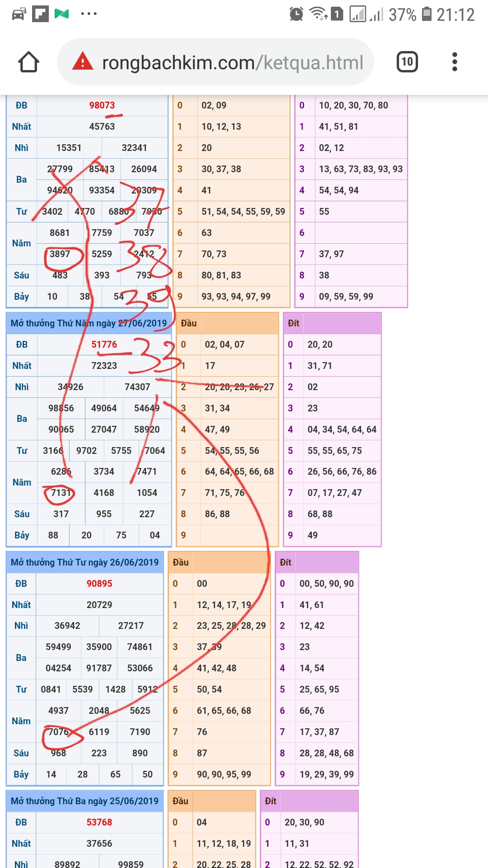Tap the three-dot more notifications indicator
This screenshot has width=488, height=868.
(x=89, y=14)
